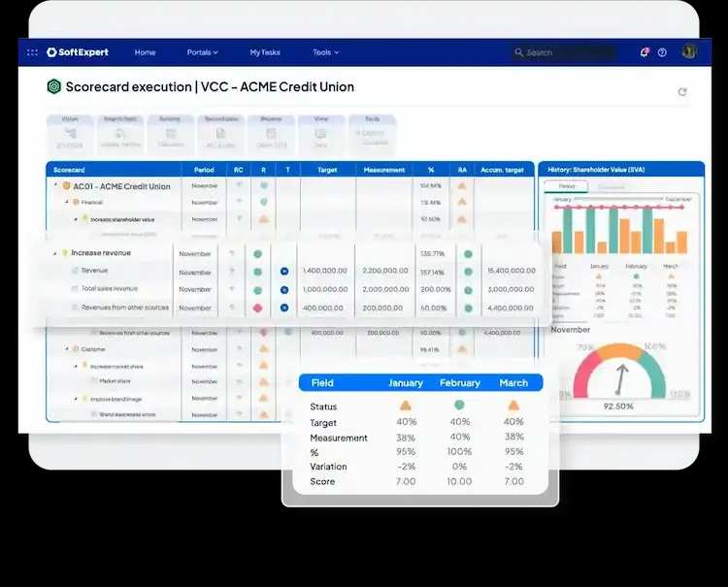728x587 pixels.
Task: Collapse the Increase revenue tree row
Action: (x=54, y=253)
